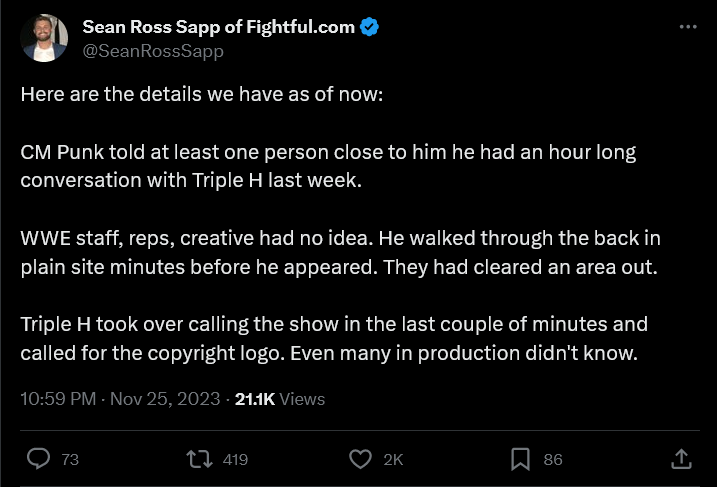The width and height of the screenshot is (717, 487).
Task: Click the 73 replies count
Action: pos(70,460)
